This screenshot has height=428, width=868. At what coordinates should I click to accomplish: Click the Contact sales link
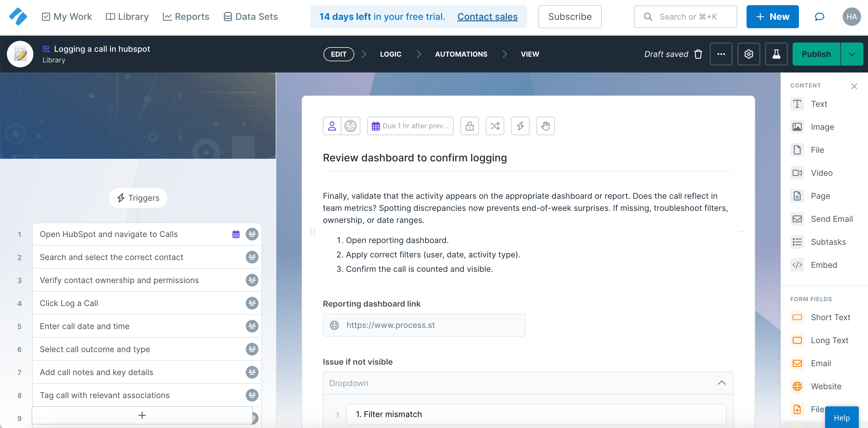tap(487, 16)
